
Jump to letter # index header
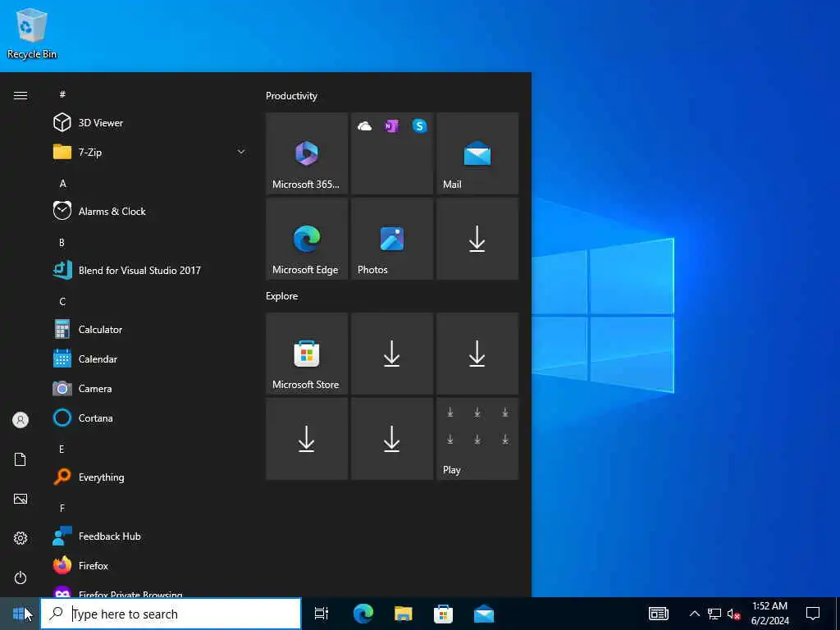click(62, 94)
